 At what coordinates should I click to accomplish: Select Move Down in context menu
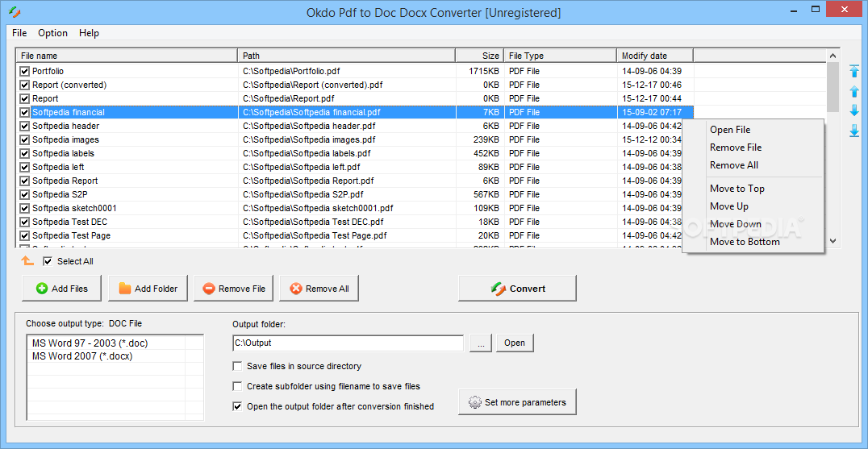click(753, 224)
